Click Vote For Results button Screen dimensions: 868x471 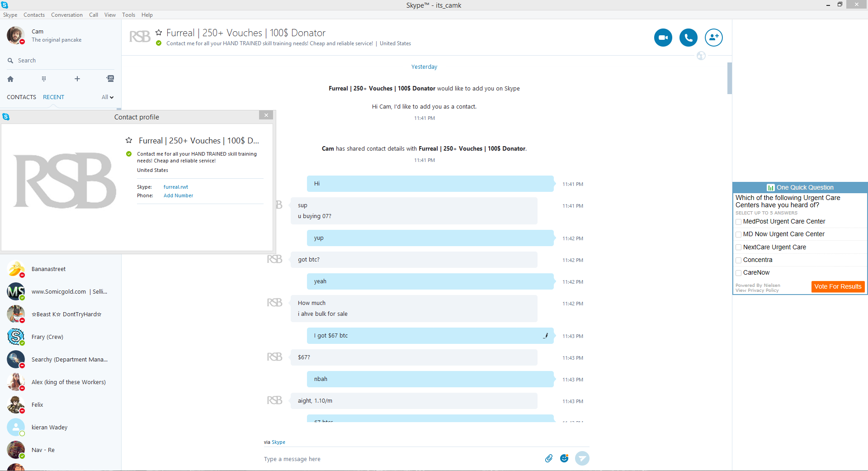(838, 286)
